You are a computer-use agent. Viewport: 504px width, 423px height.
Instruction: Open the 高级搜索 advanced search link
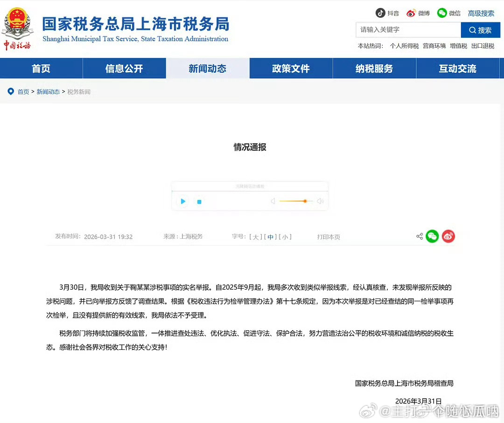[481, 13]
